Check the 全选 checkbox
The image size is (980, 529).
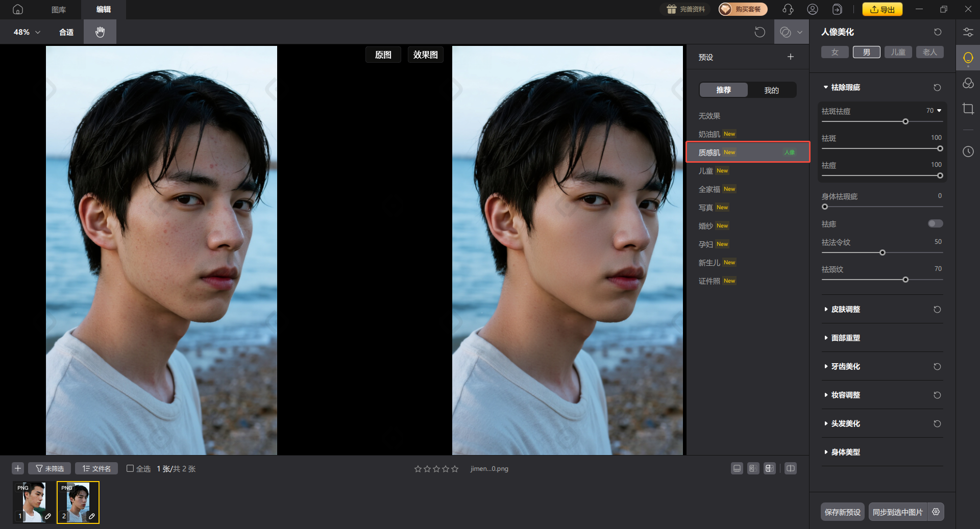[130, 468]
